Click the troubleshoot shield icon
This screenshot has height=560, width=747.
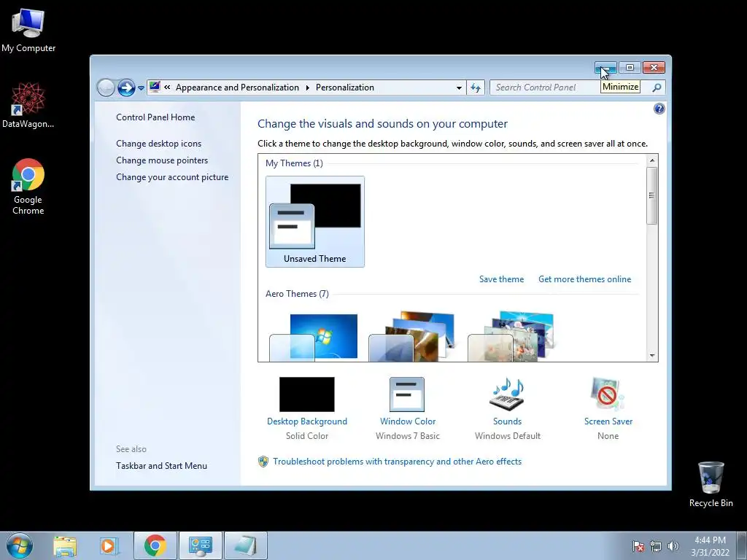(x=263, y=461)
